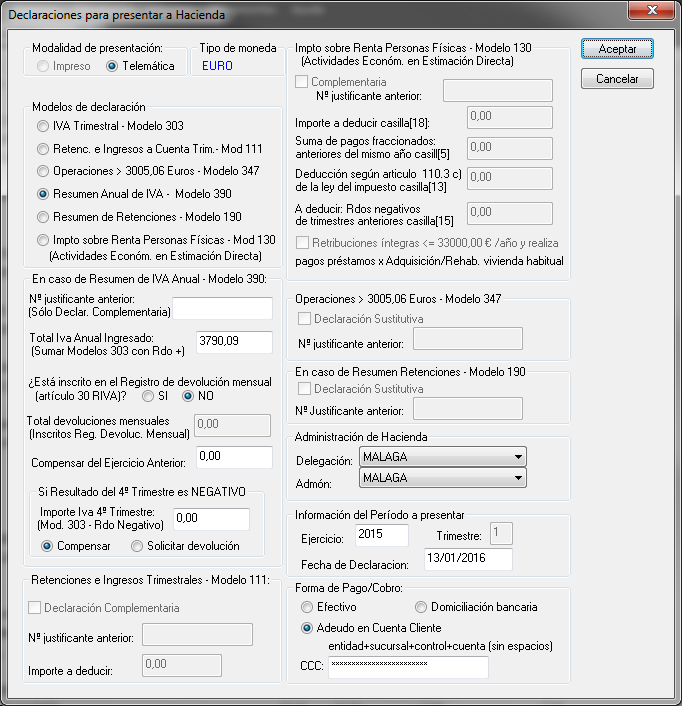This screenshot has height=706, width=682.
Task: Choose IVA Trimestral - Modelo 303
Action: [110, 126]
